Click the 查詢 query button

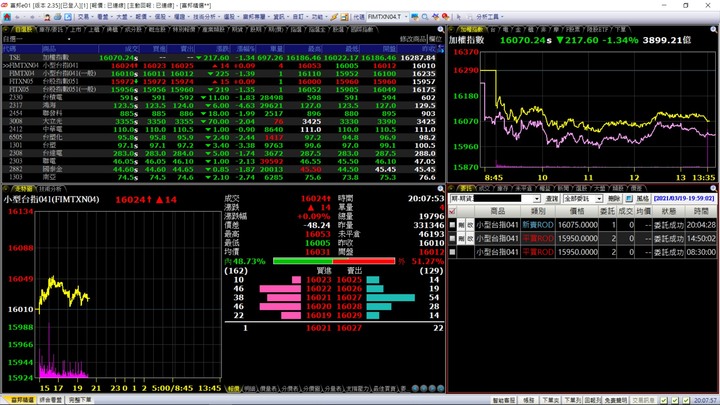[551, 199]
